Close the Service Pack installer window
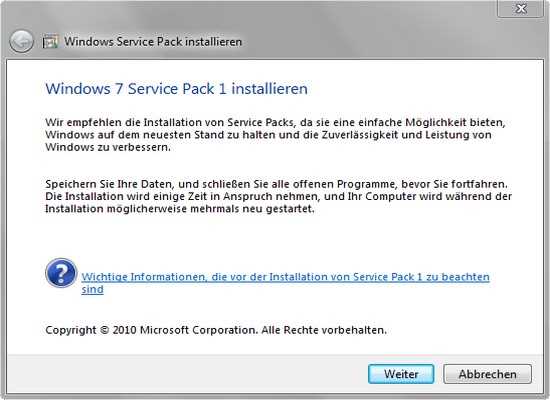The height and width of the screenshot is (400, 550). click(x=521, y=8)
